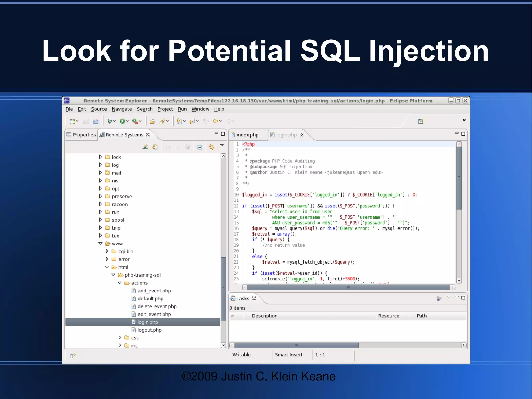Switch to the Properties tab
This screenshot has width=532, height=399.
[81, 135]
